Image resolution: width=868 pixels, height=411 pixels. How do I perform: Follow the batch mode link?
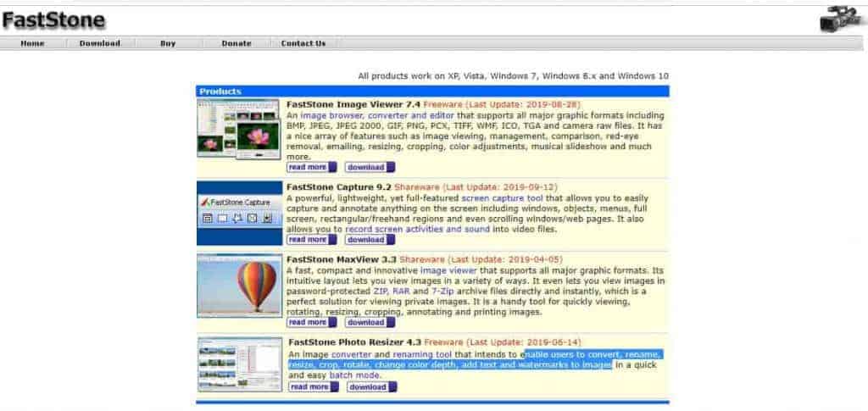click(355, 375)
